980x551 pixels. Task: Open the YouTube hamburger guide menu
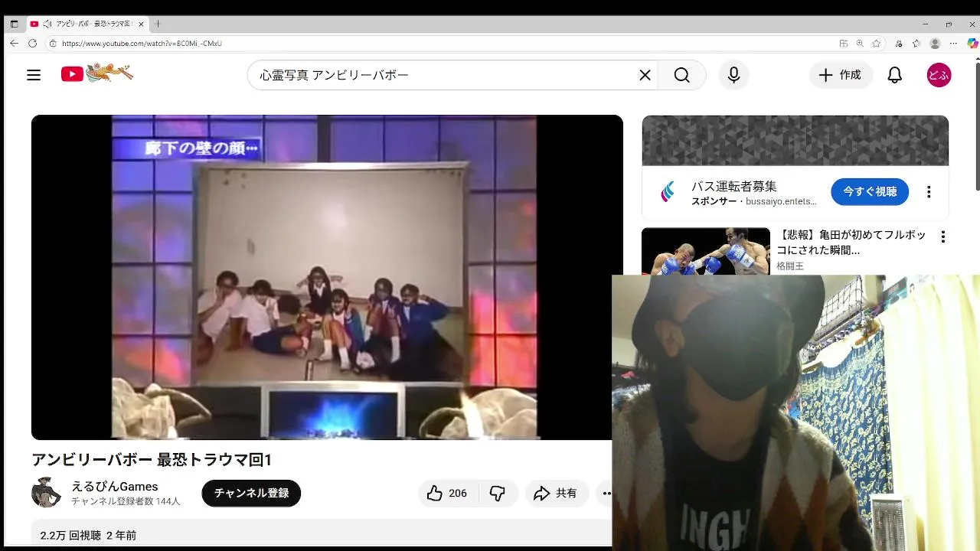click(x=34, y=75)
